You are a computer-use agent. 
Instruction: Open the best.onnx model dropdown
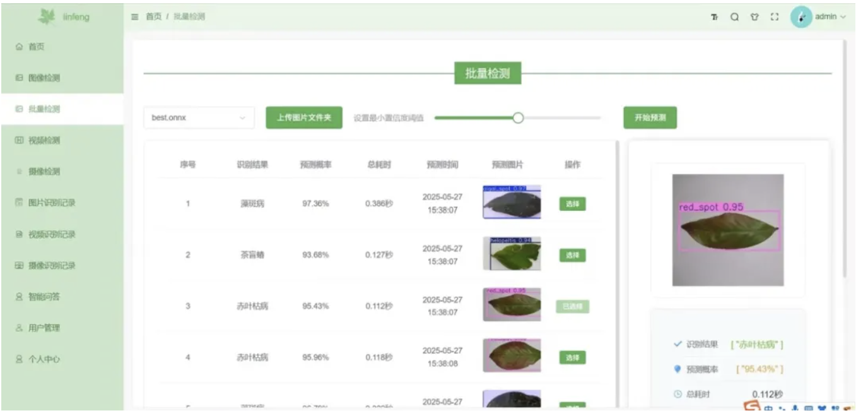(199, 117)
